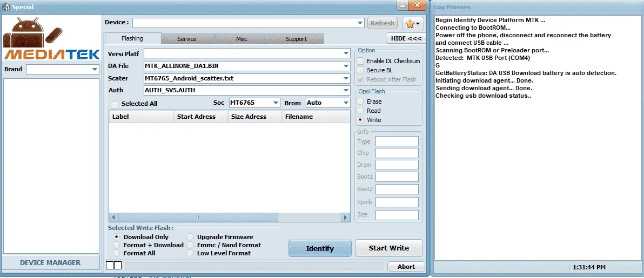Viewport: 644px width, 278px height.
Task: Click the Identify button
Action: 320,248
